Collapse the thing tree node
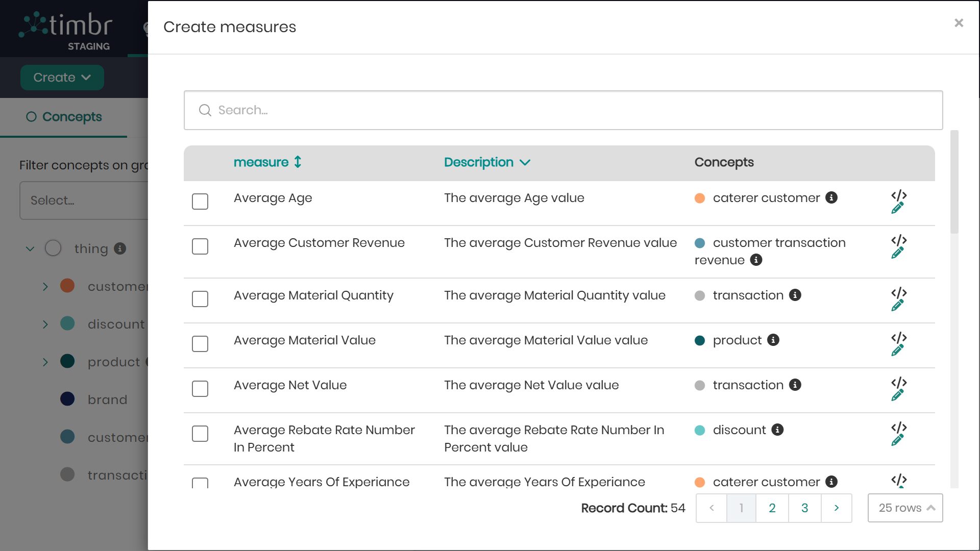Viewport: 980px width, 551px height. 30,249
